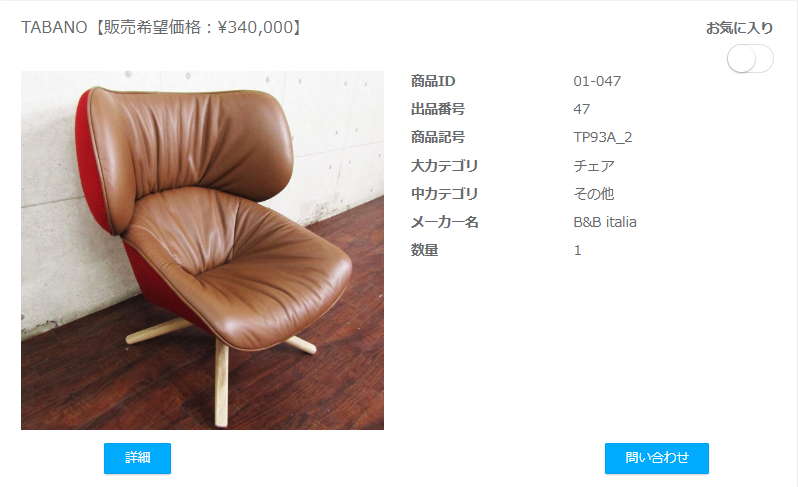Click the TABANO price title text
Screen dimensions: 798x487
[163, 27]
